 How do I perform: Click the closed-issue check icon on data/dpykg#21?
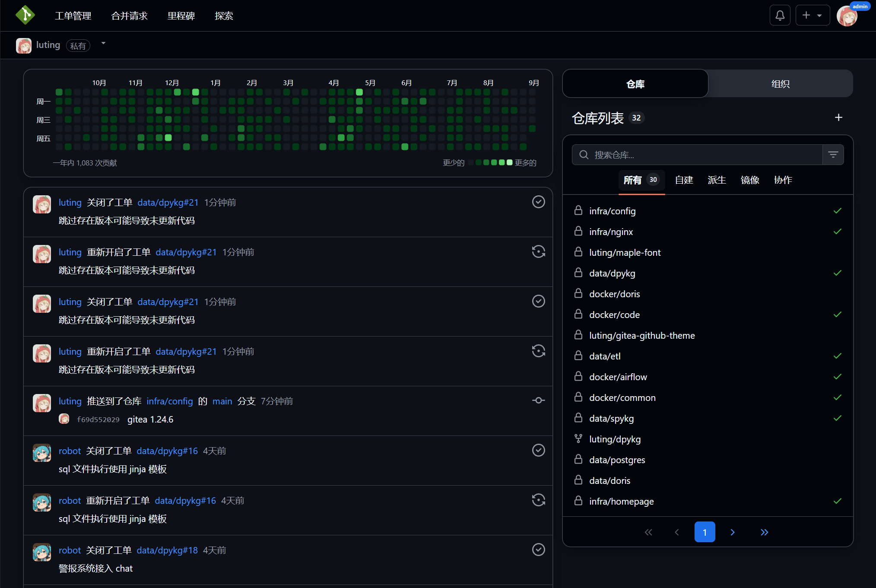(x=538, y=202)
